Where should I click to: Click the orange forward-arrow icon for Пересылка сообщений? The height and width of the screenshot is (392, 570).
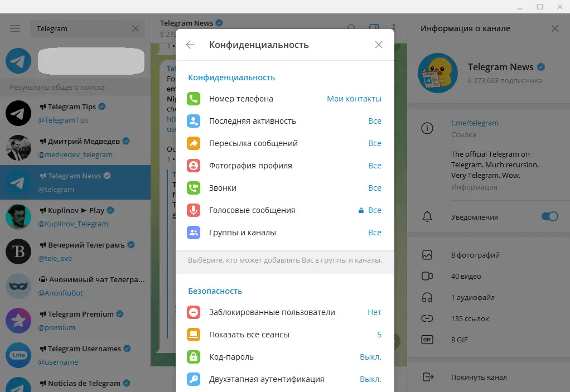click(194, 143)
